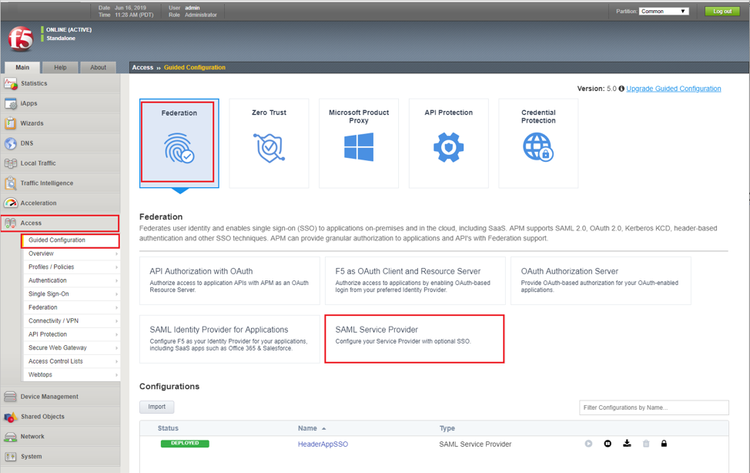Click lock icon for HeaderAppSSO
750x473 pixels.
coord(664,443)
